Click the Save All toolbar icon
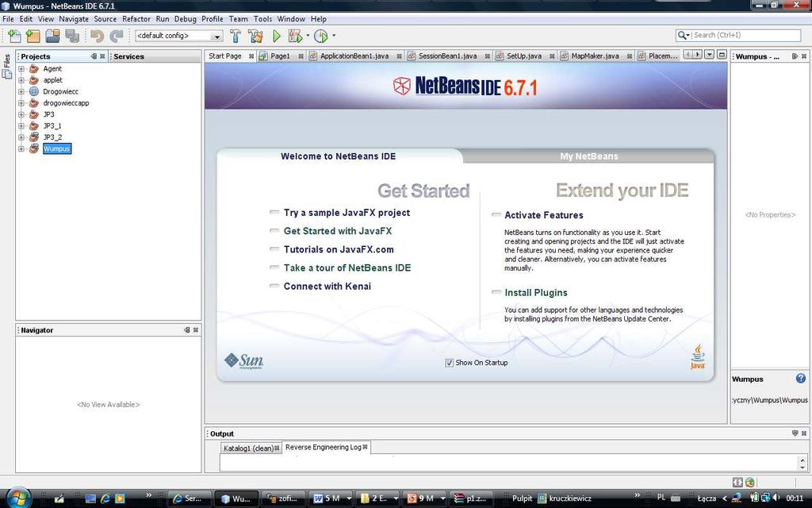 tap(72, 36)
